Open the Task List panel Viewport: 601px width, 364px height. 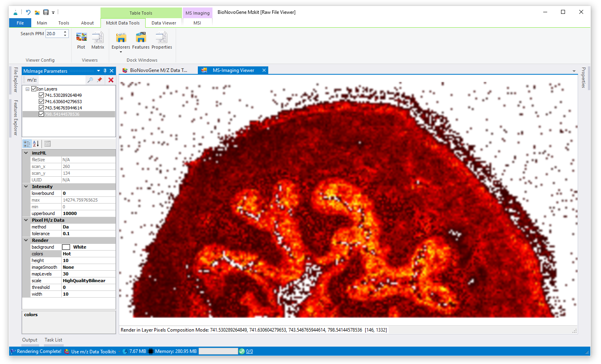(53, 340)
